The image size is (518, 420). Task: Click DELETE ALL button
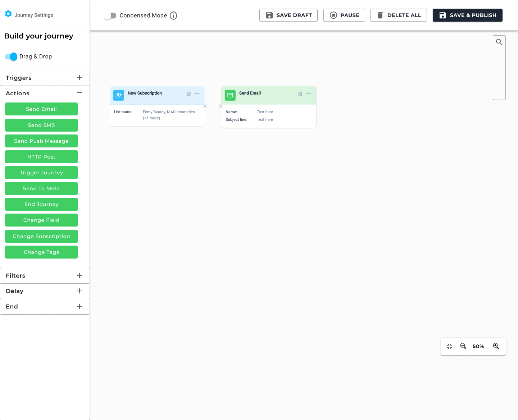coord(399,15)
